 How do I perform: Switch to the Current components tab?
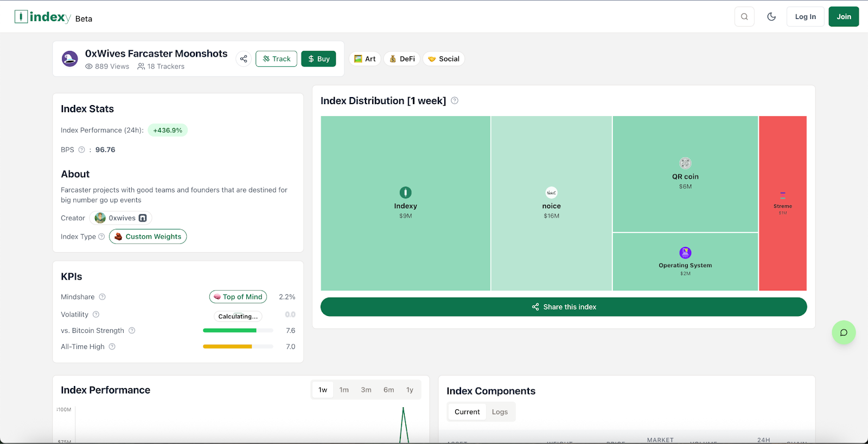[x=467, y=412]
